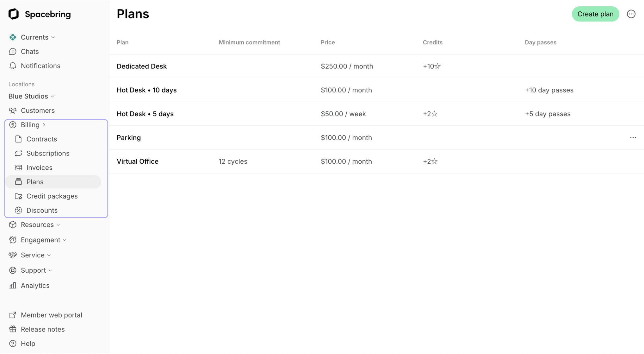Click the Member web portal external-link icon

(13, 315)
